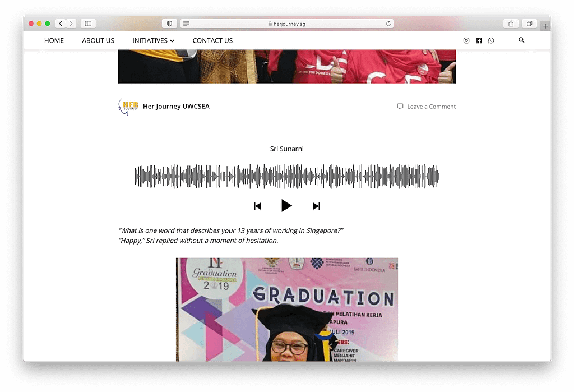Click the privacy shield icon
The image size is (574, 392).
(169, 24)
